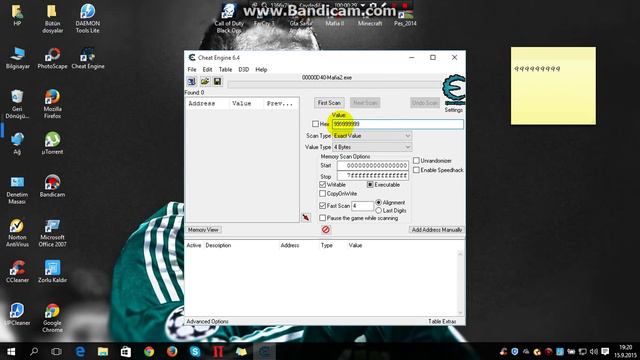Uncheck the Writable checkbox
This screenshot has height=360, width=640.
click(x=322, y=185)
